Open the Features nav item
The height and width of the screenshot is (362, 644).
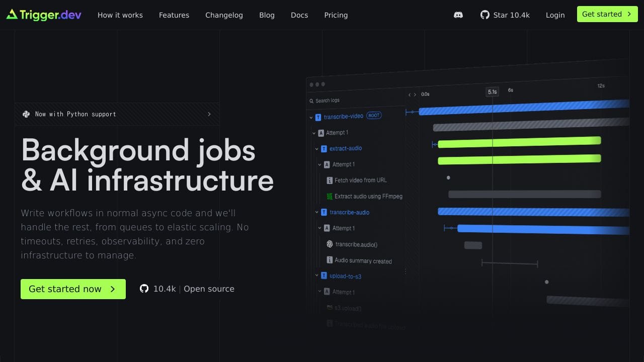174,15
